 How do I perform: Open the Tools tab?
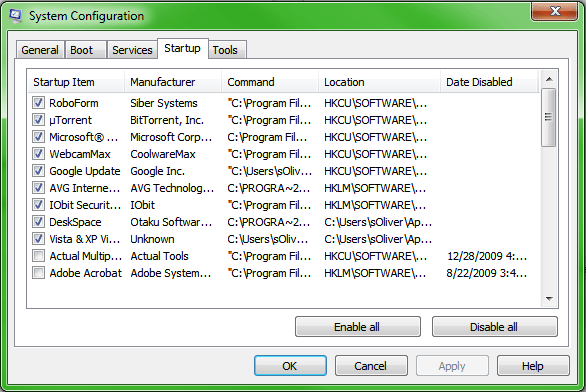coord(227,50)
